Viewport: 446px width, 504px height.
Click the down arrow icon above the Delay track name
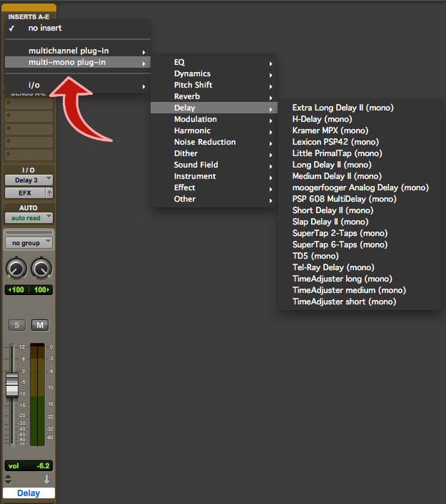coord(47,480)
